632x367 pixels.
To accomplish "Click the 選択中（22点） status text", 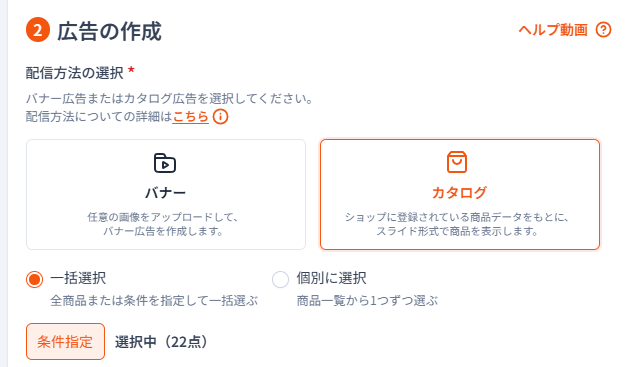I will [x=161, y=342].
